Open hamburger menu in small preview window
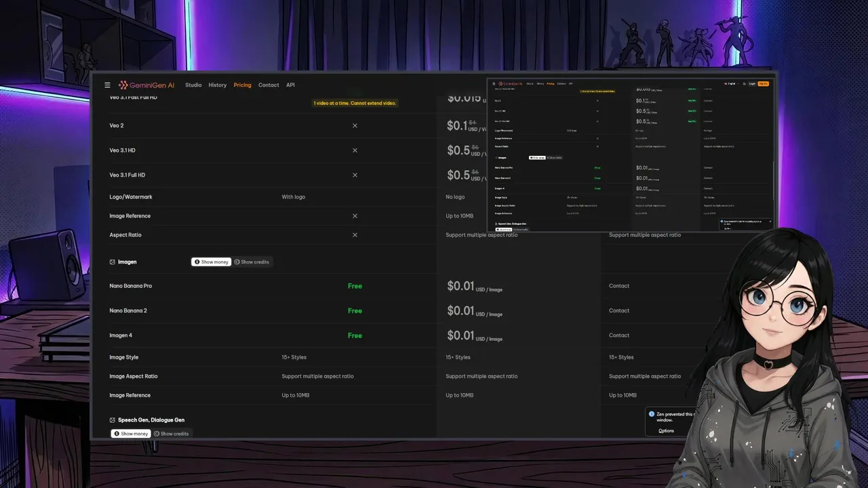Viewport: 868px width, 488px height. (494, 83)
